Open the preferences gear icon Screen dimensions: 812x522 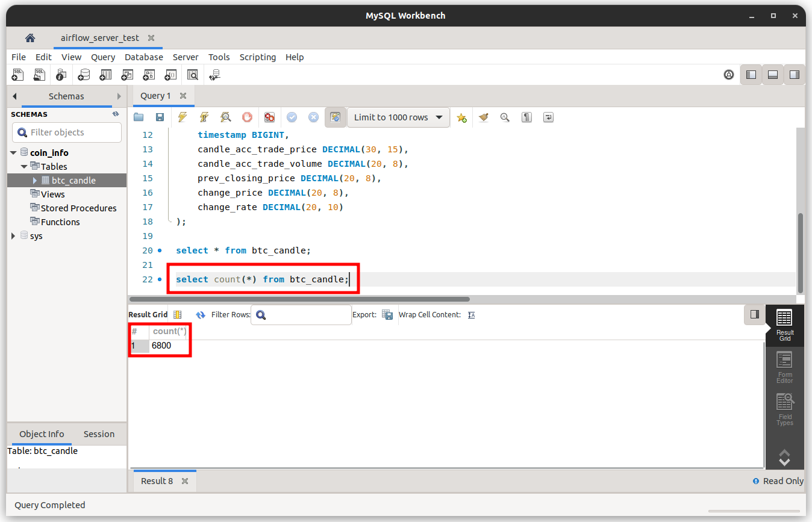[729, 75]
